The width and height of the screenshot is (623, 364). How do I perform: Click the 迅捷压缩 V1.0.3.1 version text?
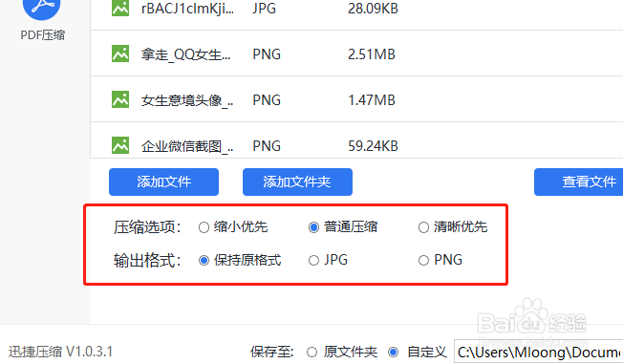click(x=60, y=352)
